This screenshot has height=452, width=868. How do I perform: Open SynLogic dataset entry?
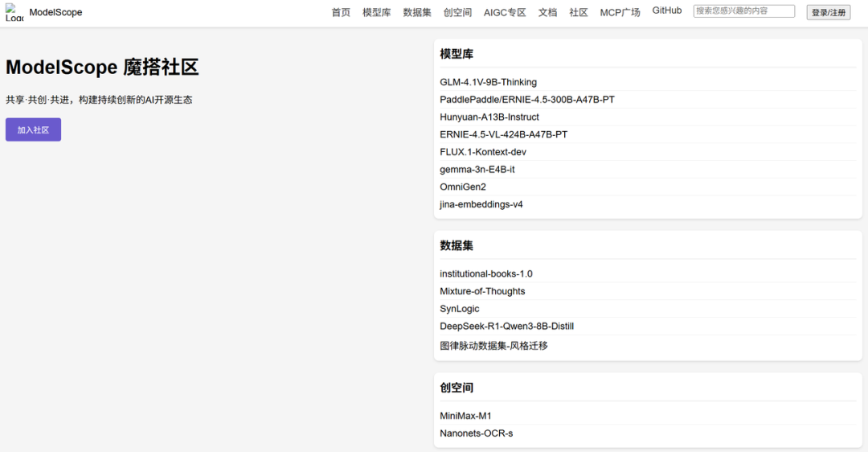460,309
